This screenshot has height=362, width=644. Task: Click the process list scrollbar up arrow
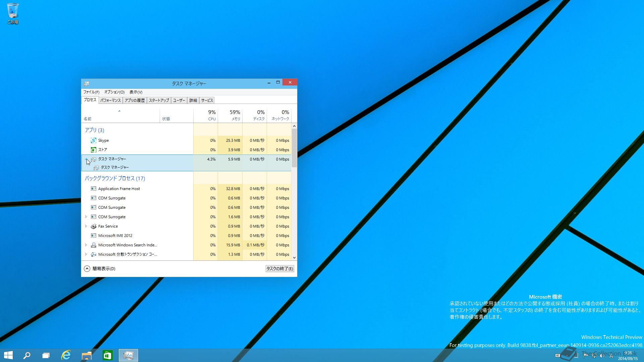294,126
